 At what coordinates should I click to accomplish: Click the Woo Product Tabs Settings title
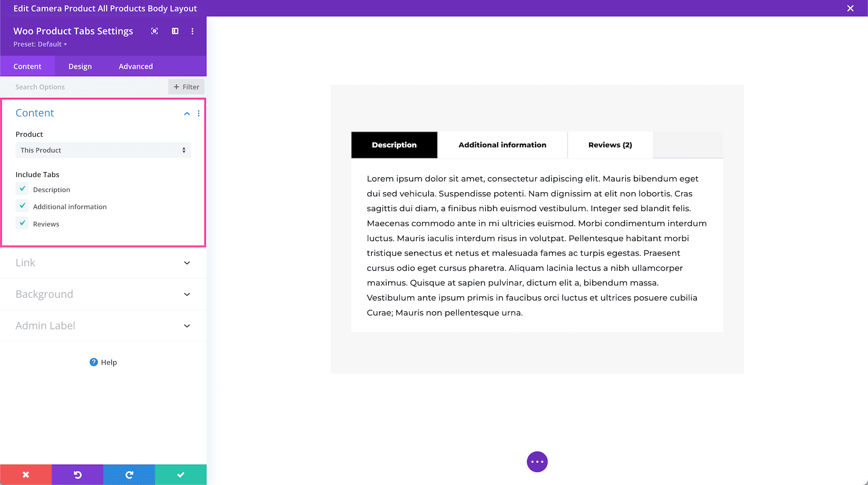73,31
